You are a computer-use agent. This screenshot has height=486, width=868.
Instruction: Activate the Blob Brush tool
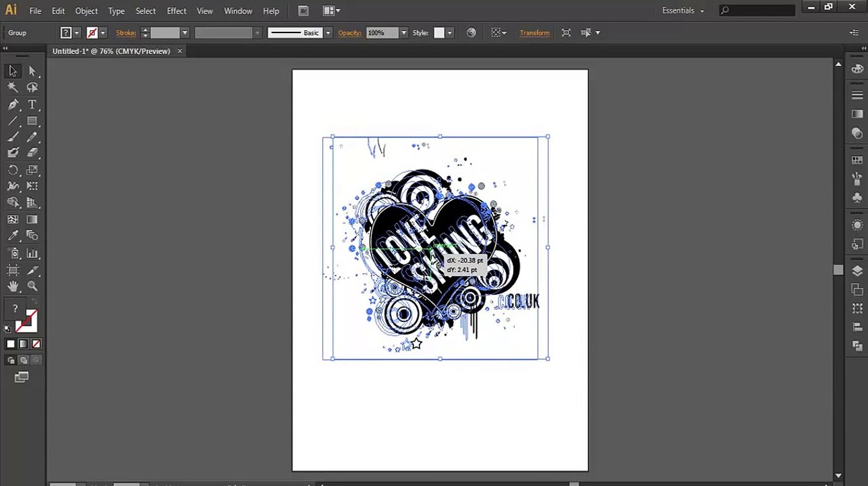click(x=13, y=153)
